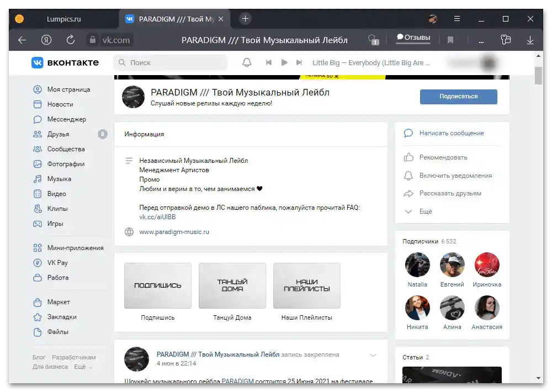552x392 pixels.
Task: Click the Игры gamepad icon
Action: (x=38, y=224)
